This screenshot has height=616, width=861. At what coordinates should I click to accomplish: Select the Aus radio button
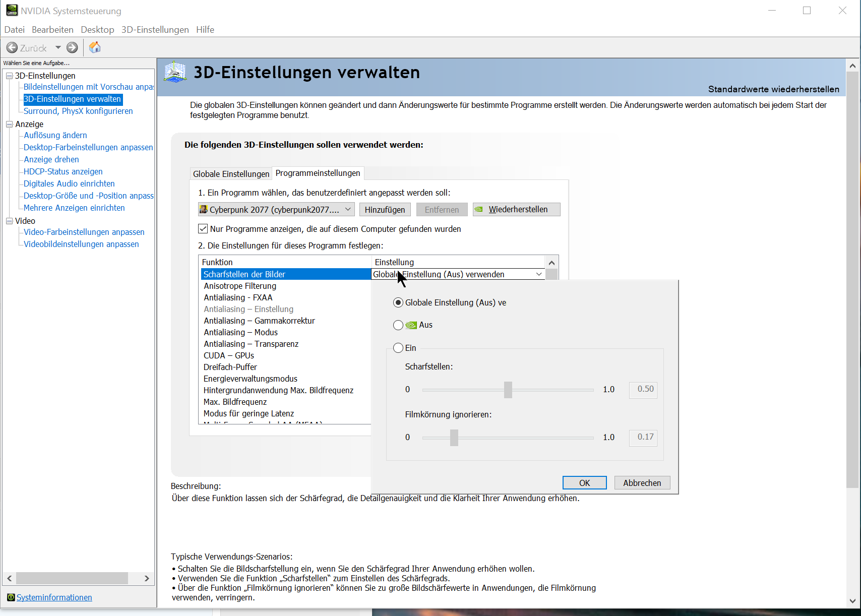[398, 325]
